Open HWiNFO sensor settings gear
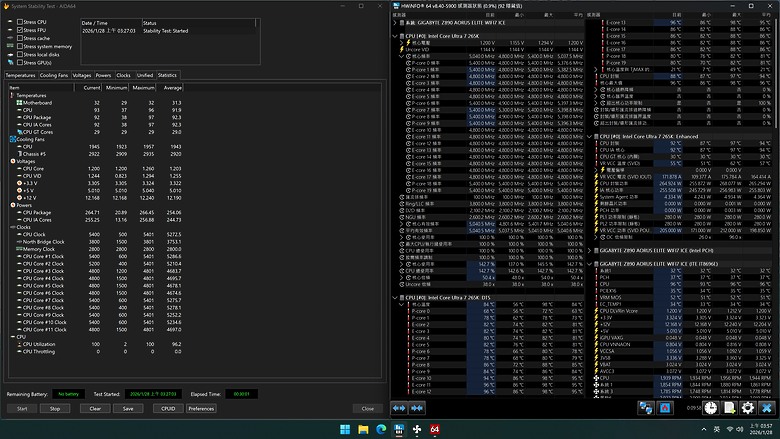 tap(748, 408)
